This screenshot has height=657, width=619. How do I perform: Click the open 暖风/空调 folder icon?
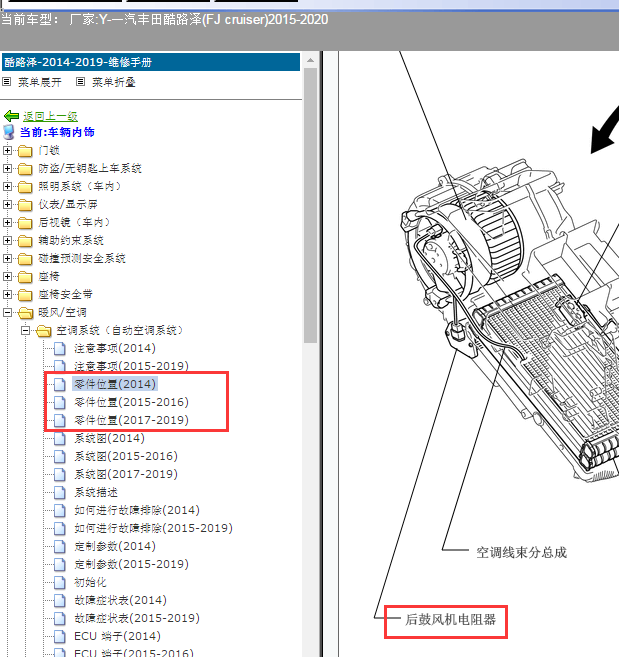[x=26, y=313]
